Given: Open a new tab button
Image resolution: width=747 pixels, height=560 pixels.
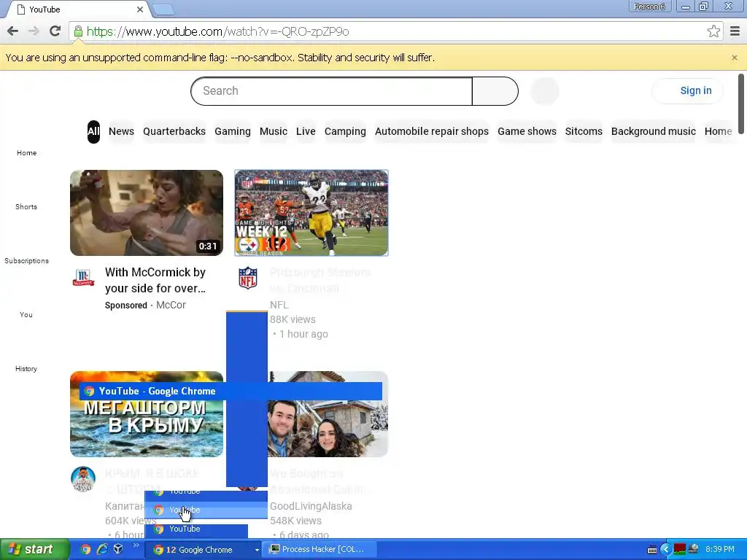Looking at the screenshot, I should click(x=163, y=9).
